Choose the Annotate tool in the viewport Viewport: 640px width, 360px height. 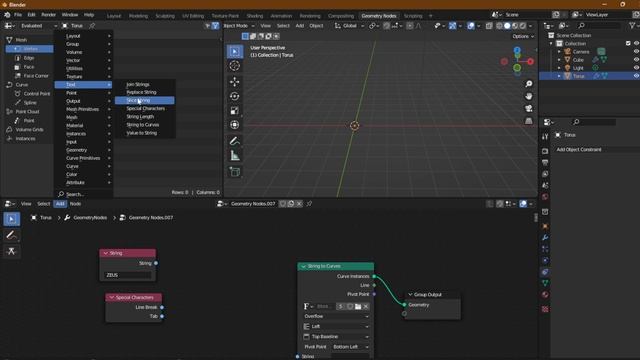(x=235, y=141)
